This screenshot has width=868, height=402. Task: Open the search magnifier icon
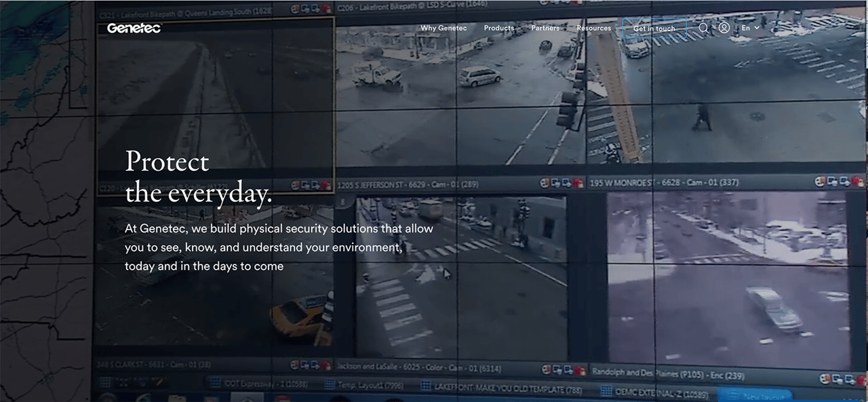coord(704,28)
